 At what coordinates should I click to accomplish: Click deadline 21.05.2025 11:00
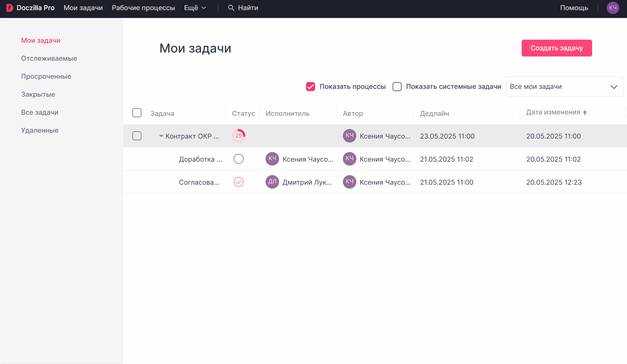coord(447,182)
